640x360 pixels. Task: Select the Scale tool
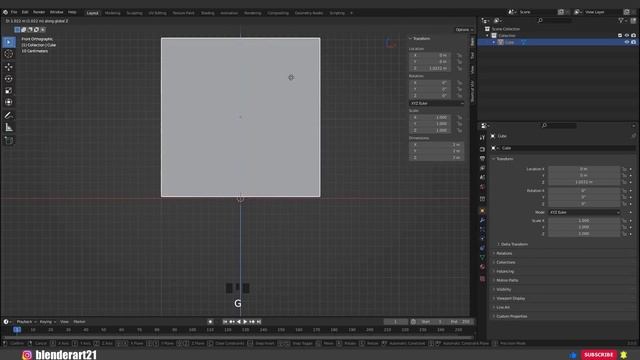(9, 91)
